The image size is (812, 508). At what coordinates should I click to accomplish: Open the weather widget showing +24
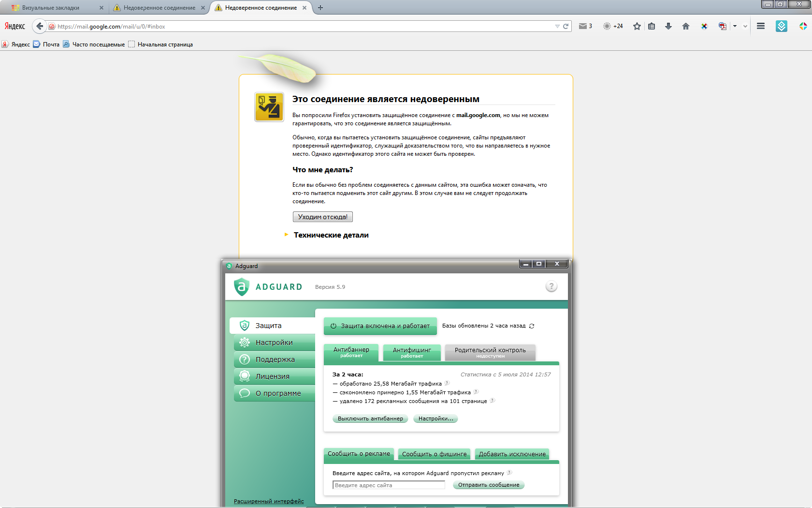coord(613,26)
